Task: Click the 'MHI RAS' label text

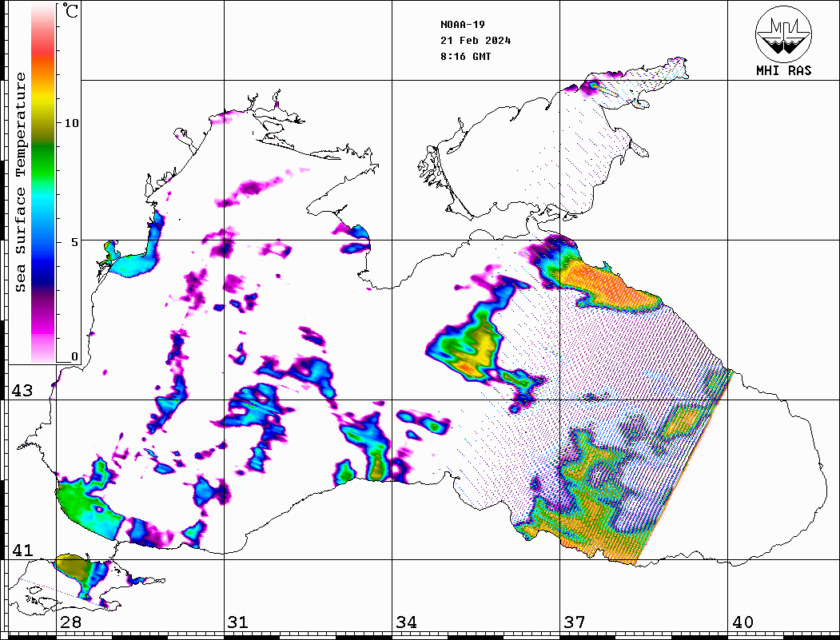Action: coord(784,70)
